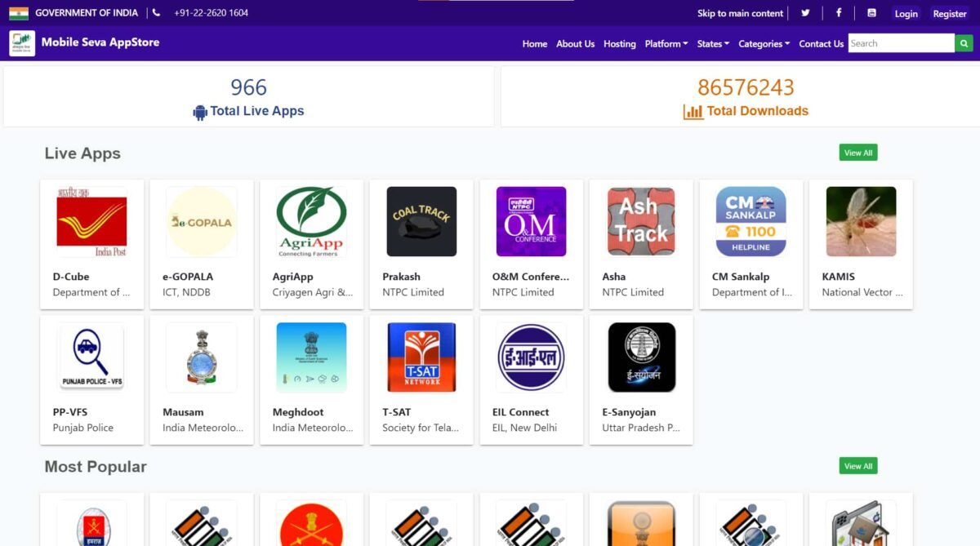Open the Categories dropdown

point(764,44)
